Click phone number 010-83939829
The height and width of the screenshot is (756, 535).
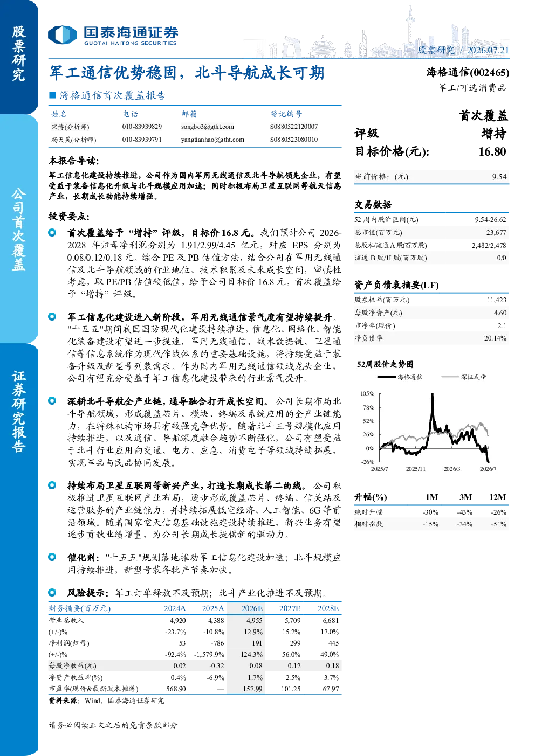tap(142, 127)
